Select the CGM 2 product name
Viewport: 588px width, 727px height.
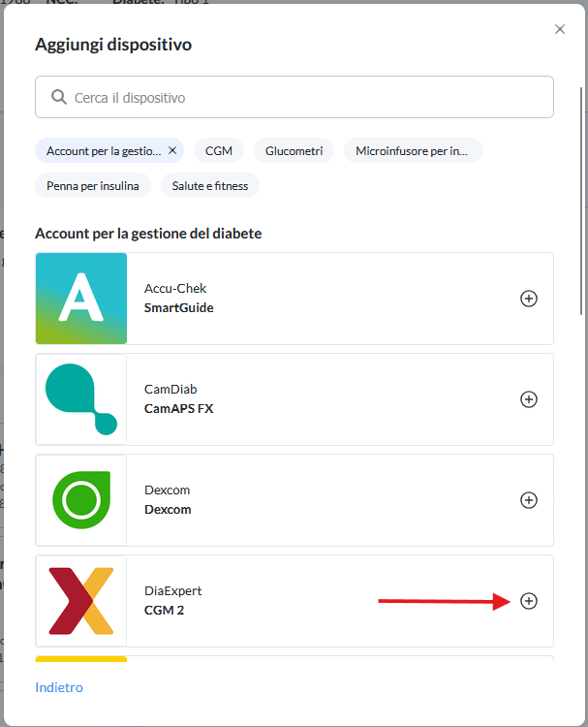tap(164, 610)
